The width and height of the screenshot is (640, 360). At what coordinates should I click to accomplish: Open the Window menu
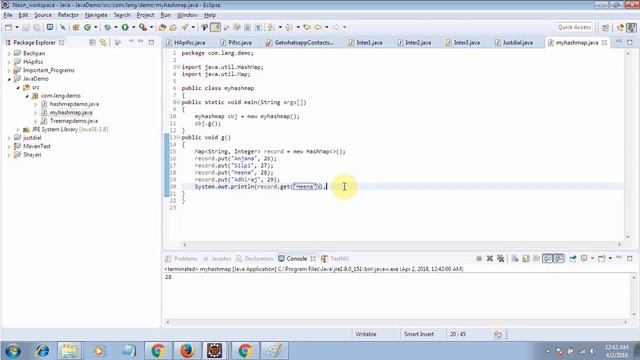pos(187,15)
